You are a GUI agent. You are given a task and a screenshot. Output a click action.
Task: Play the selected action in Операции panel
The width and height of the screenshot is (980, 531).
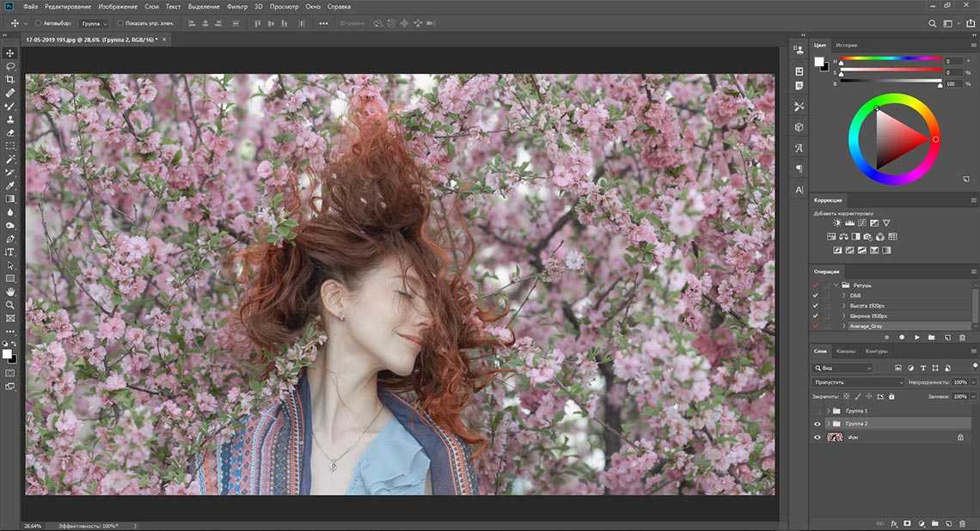(x=917, y=338)
